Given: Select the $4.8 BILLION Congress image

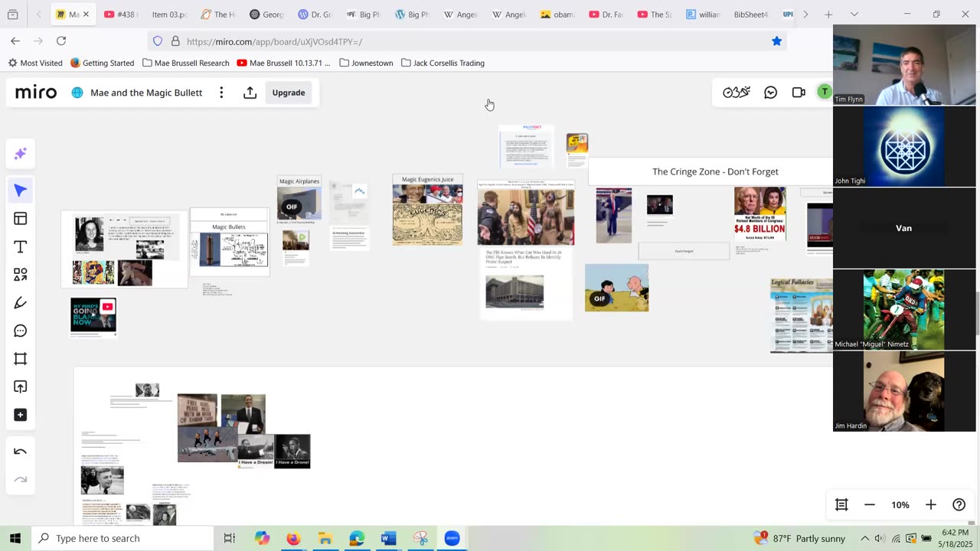Looking at the screenshot, I should pos(759,214).
